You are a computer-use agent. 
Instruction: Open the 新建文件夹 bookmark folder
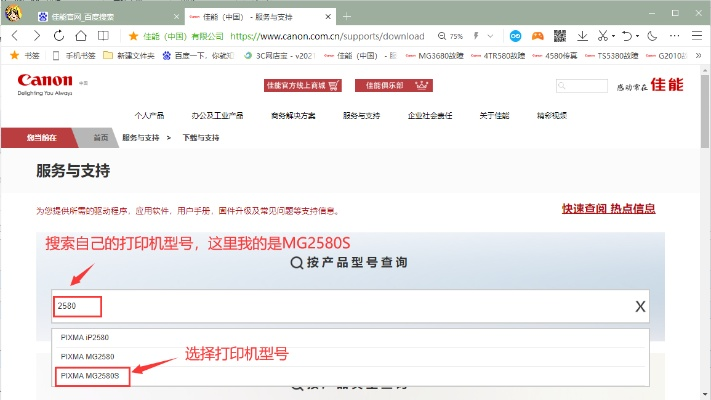[x=129, y=55]
